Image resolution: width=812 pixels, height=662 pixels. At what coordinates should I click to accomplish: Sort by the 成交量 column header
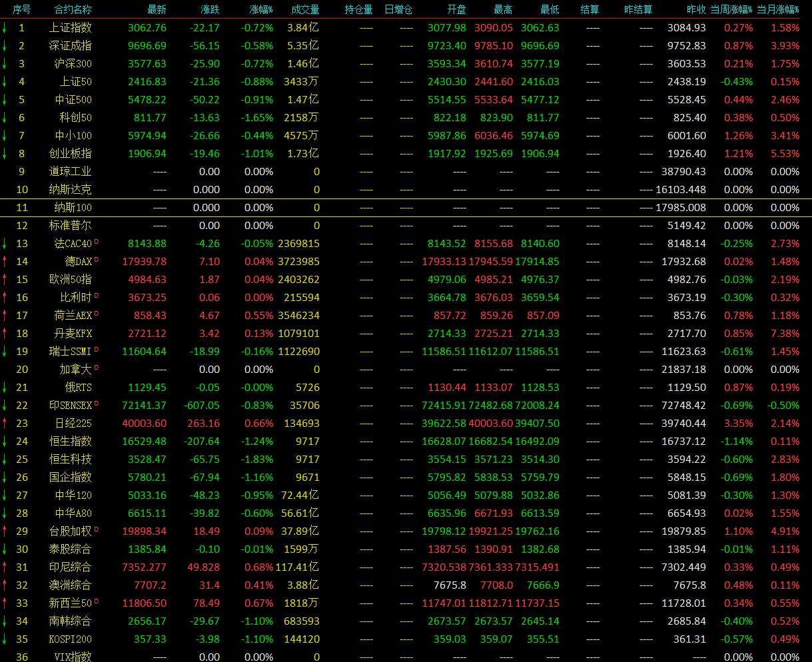click(x=305, y=10)
